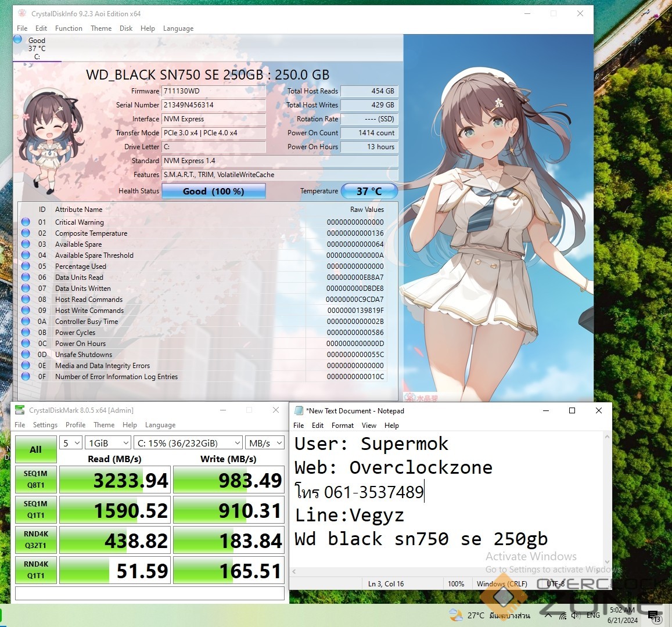Click the Firmware field showing 711130WD
Screen dimensions: 672x627
coord(213,91)
